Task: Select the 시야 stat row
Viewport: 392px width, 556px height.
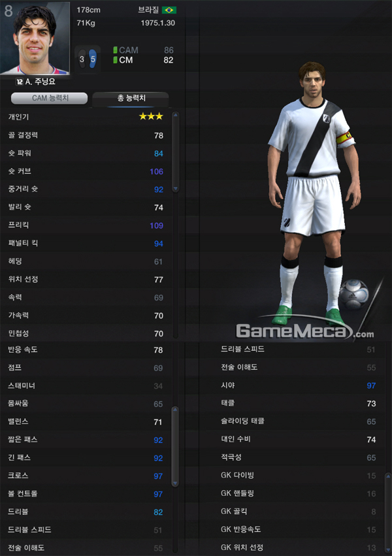Action: point(298,385)
